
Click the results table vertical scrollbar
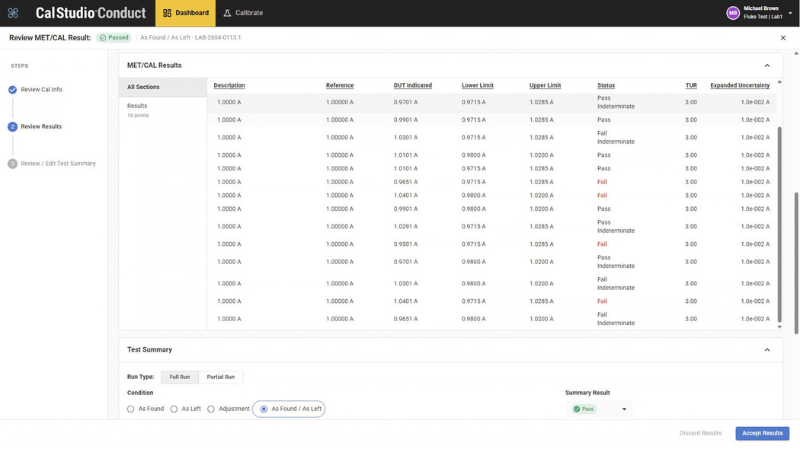(779, 224)
